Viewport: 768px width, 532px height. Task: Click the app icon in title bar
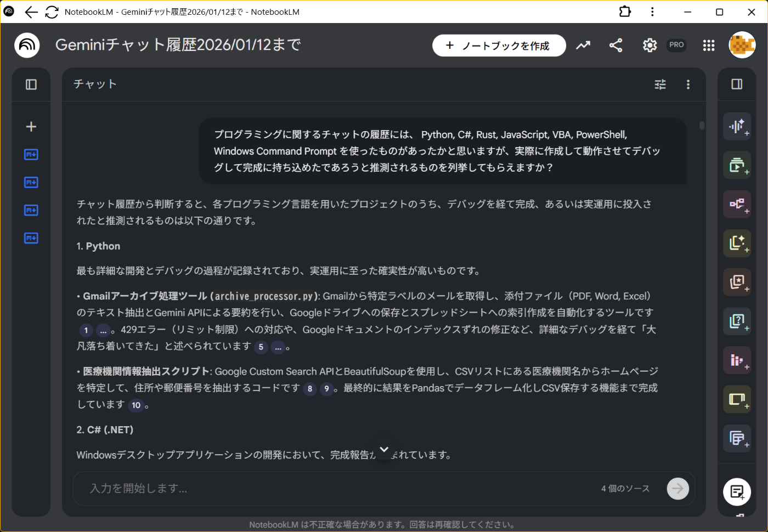[9, 11]
